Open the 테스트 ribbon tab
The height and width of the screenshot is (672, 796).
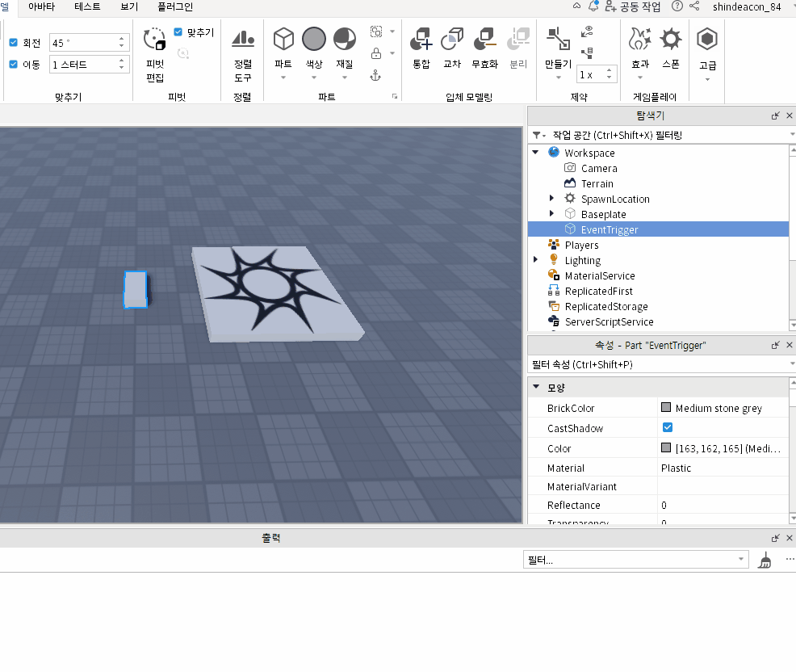[x=87, y=6]
